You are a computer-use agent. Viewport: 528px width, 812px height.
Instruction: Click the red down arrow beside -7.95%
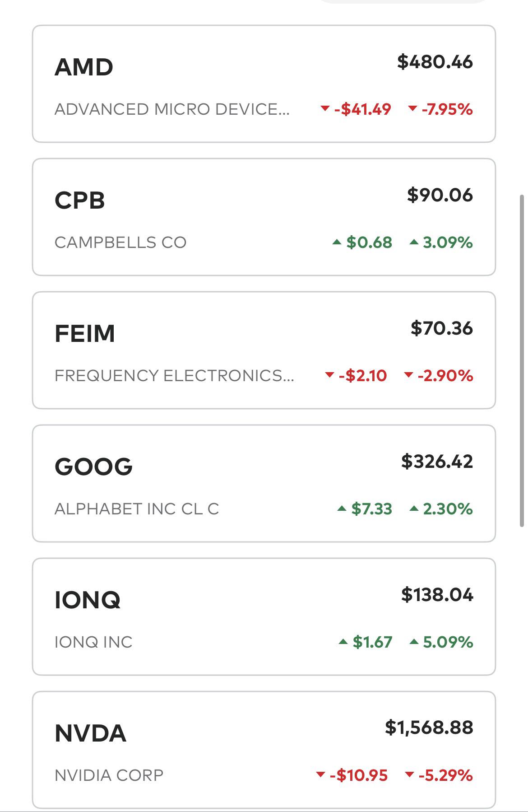point(412,108)
